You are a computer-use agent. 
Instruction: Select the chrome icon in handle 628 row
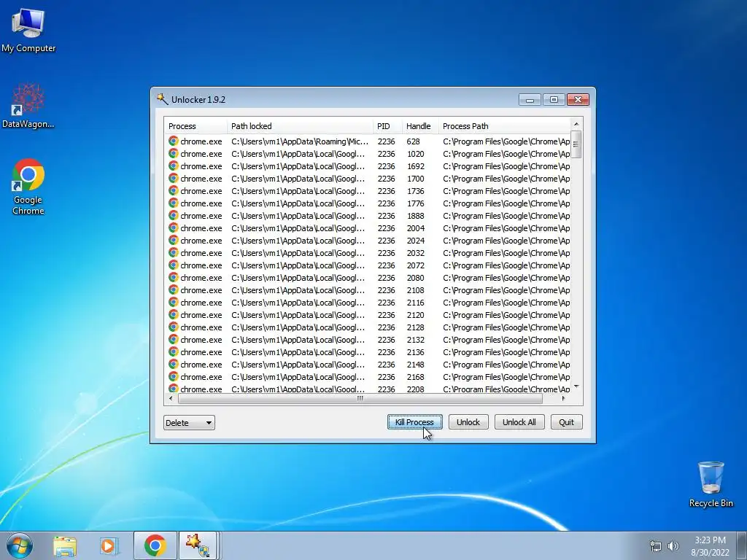pyautogui.click(x=174, y=141)
